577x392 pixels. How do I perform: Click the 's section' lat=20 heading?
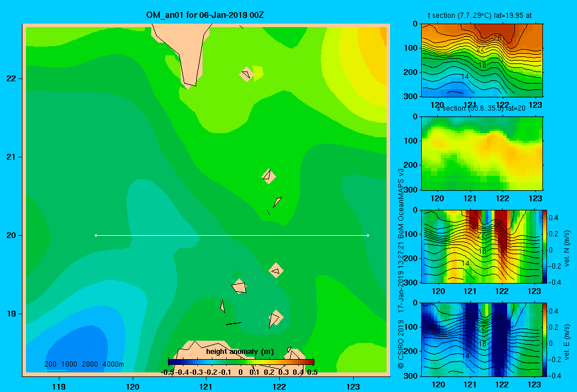pyautogui.click(x=481, y=108)
